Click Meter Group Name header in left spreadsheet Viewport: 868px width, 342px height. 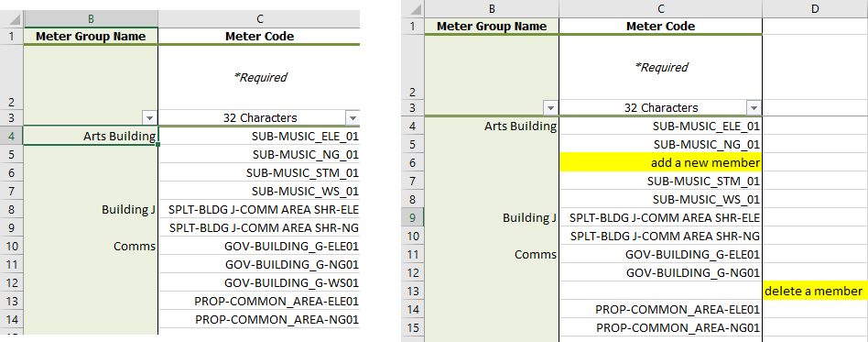click(x=91, y=36)
